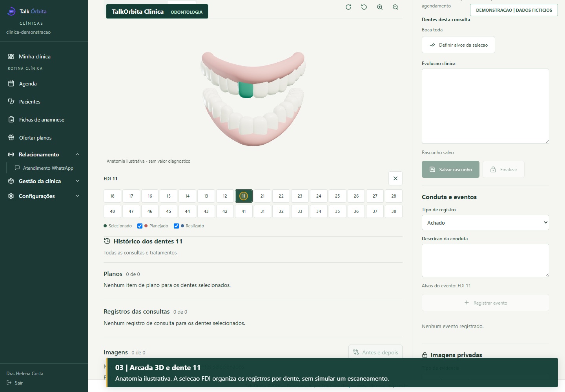The width and height of the screenshot is (565, 392).
Task: Click the "Rascunho salvo" status text
Action: 437,152
